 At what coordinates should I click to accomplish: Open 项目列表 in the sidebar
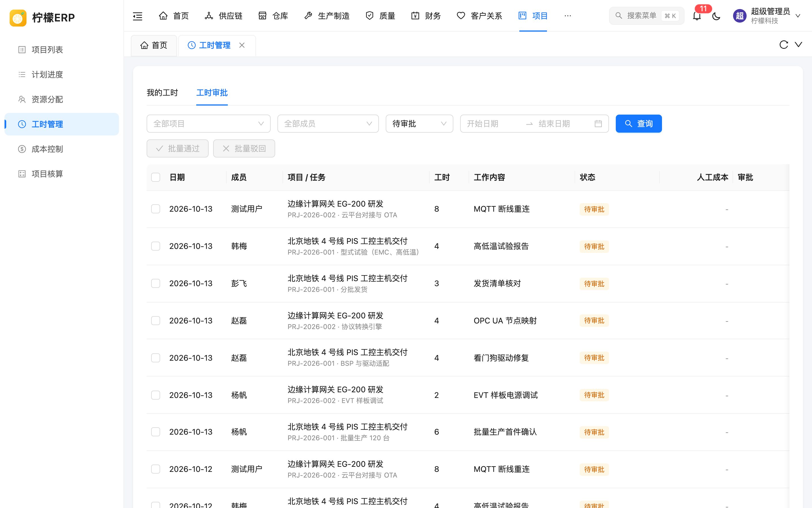tap(62, 50)
